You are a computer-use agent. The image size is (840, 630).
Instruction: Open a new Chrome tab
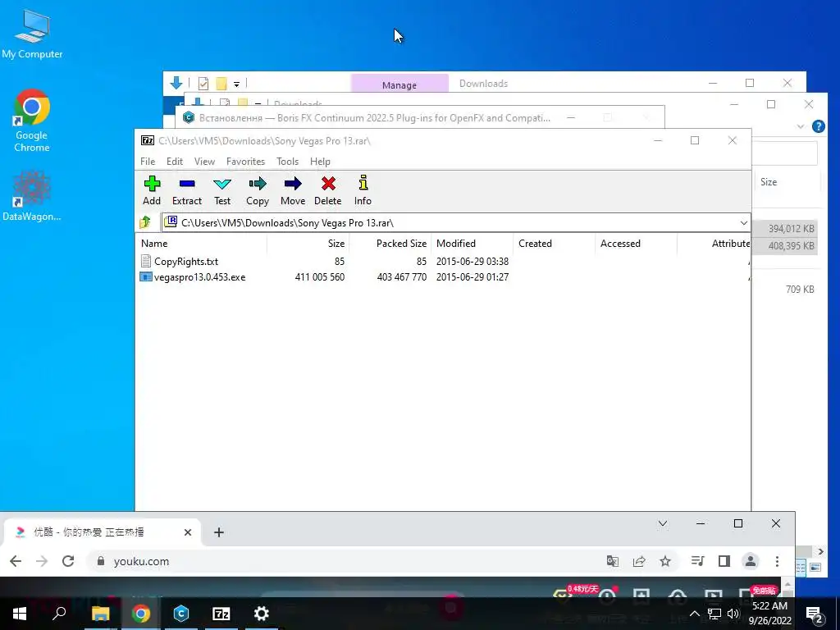[218, 532]
